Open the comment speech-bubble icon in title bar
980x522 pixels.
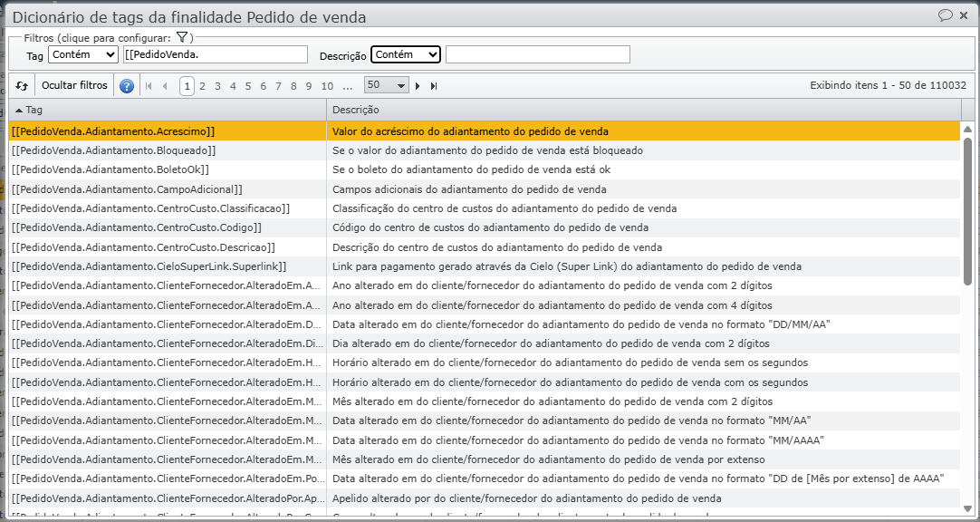[945, 15]
